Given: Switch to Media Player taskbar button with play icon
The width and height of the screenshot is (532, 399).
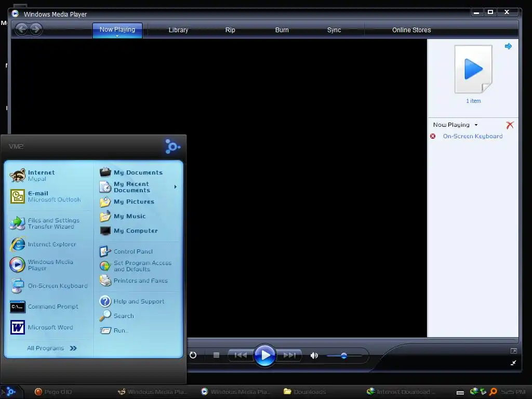Looking at the screenshot, I should [x=236, y=392].
